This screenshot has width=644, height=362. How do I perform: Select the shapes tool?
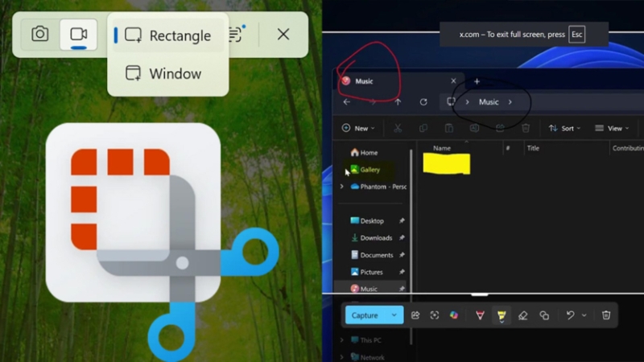click(x=544, y=315)
